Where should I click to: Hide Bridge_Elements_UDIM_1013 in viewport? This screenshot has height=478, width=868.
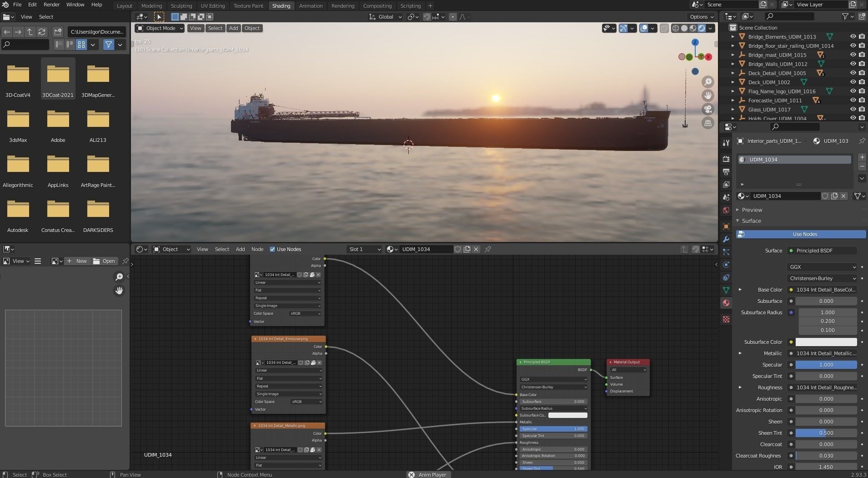pos(853,37)
